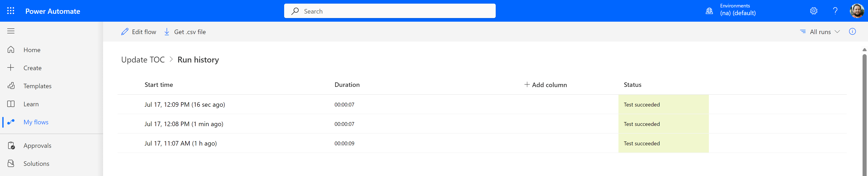868x176 pixels.
Task: Download runs with Get .csv file
Action: (185, 32)
